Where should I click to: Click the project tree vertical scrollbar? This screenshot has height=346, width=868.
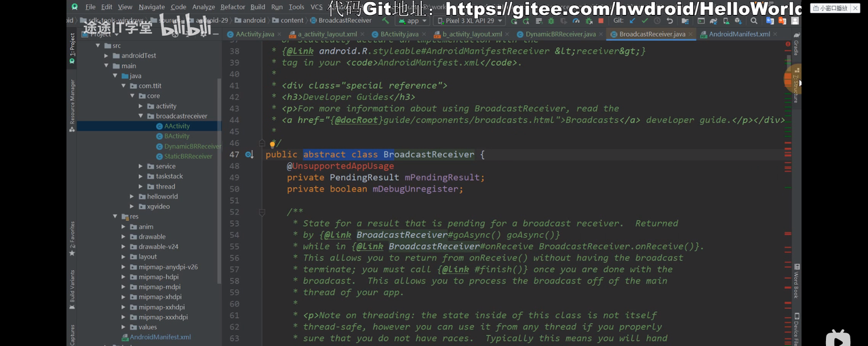pyautogui.click(x=219, y=180)
